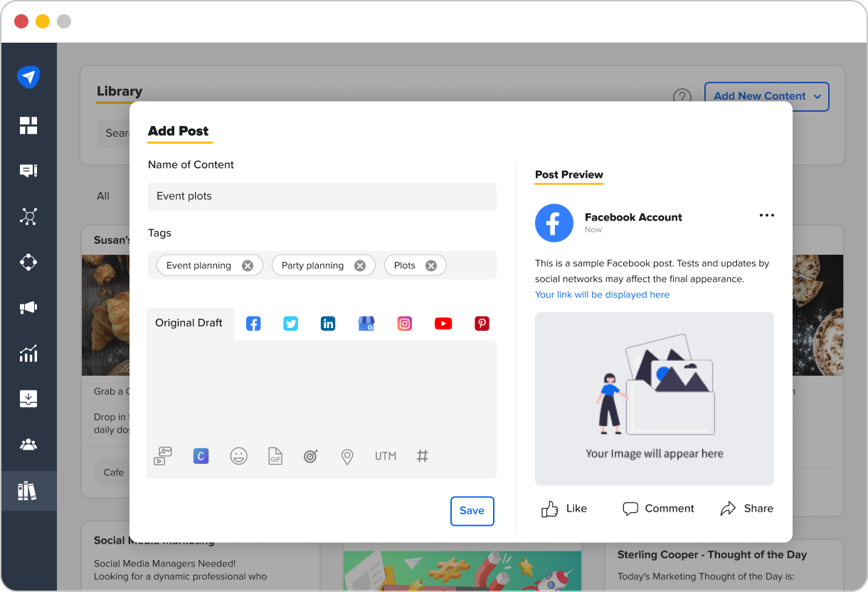The height and width of the screenshot is (592, 868).
Task: Select the YouTube network tab icon
Action: click(443, 324)
